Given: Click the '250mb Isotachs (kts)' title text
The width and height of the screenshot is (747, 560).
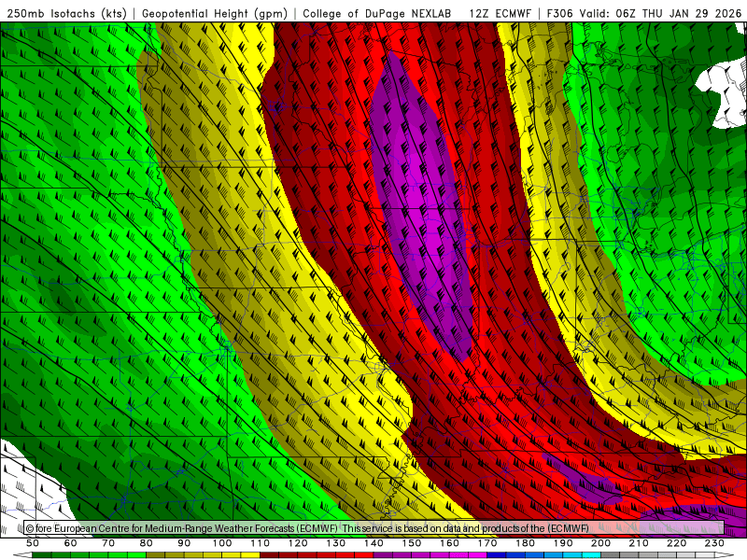Looking at the screenshot, I should click(66, 13).
